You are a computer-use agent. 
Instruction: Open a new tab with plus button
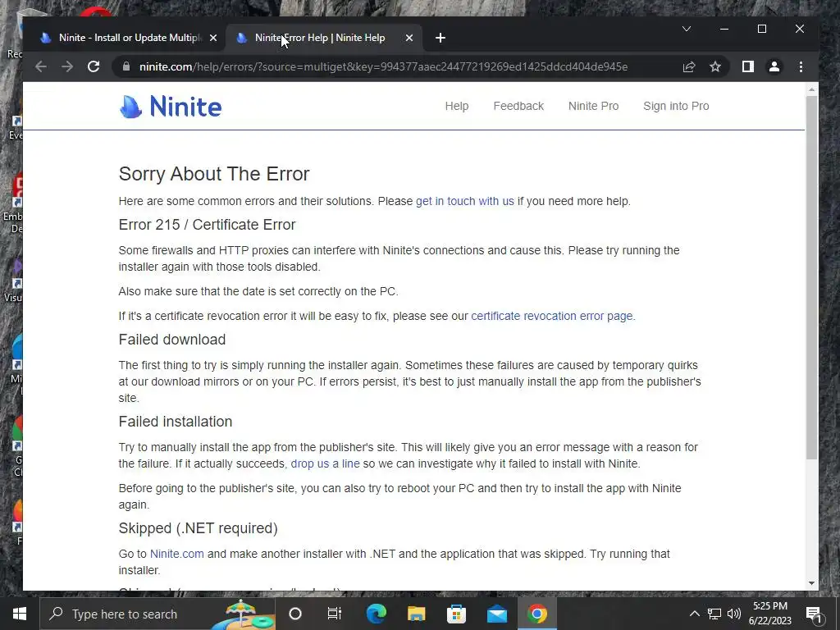[441, 38]
